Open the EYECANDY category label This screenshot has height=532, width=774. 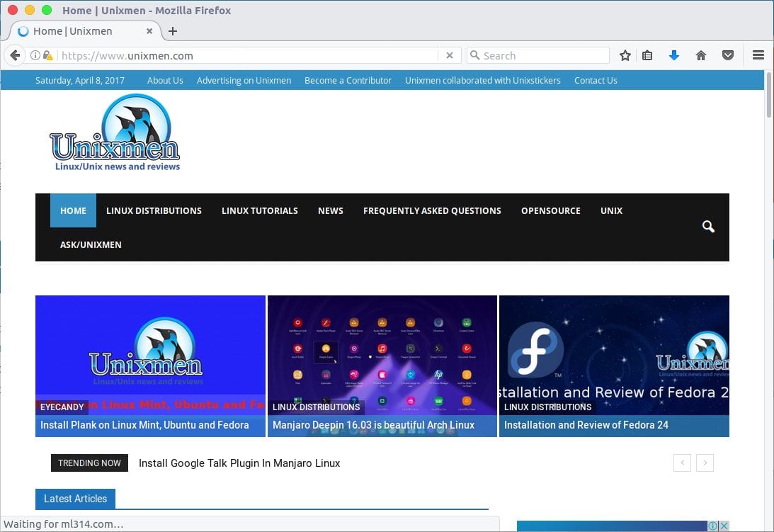[62, 407]
